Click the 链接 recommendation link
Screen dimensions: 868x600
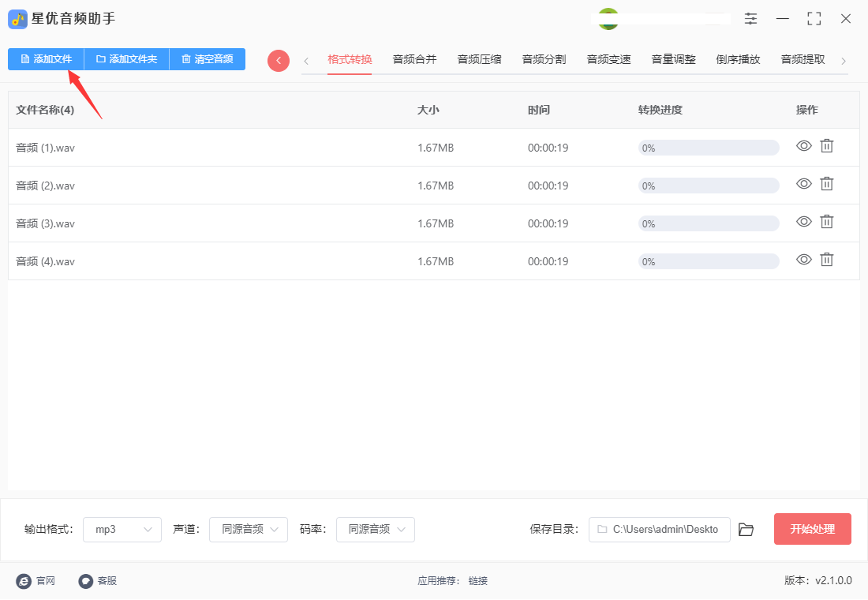click(478, 580)
